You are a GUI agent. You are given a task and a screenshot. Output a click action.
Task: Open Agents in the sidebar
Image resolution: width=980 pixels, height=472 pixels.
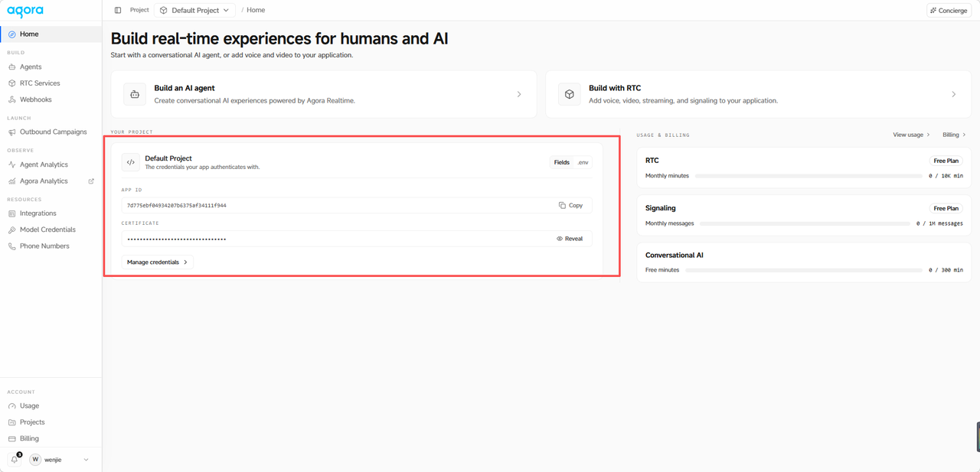[x=51, y=67]
